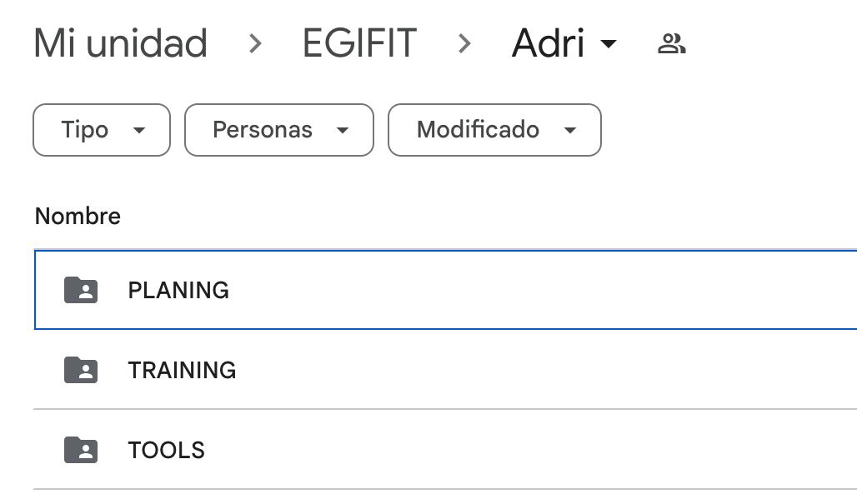
Task: Click the shared people icon beside Adri
Action: pos(672,43)
